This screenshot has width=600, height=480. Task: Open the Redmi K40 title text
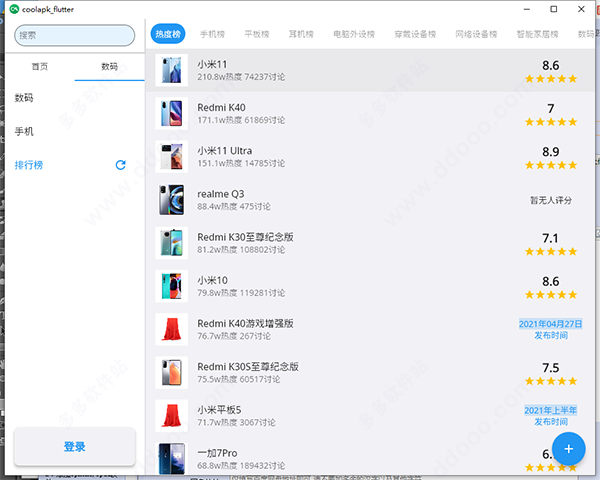pyautogui.click(x=222, y=108)
